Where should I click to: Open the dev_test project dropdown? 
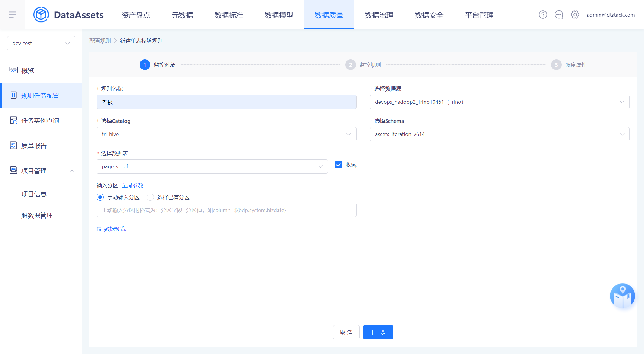click(41, 43)
